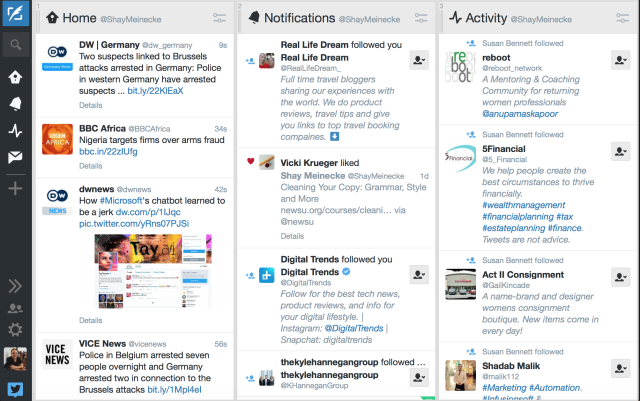This screenshot has width=640, height=401.
Task: Open Notifications column options slider icon
Action: tap(421, 18)
